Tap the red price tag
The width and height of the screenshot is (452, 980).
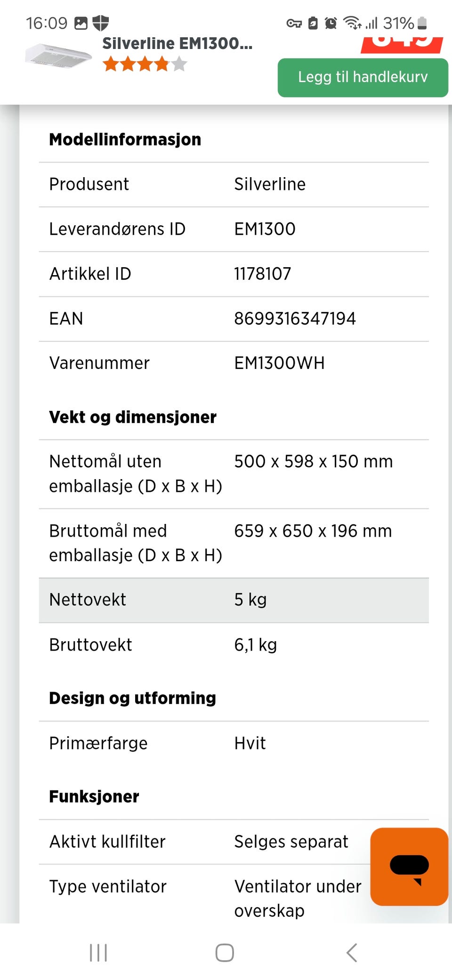[402, 45]
